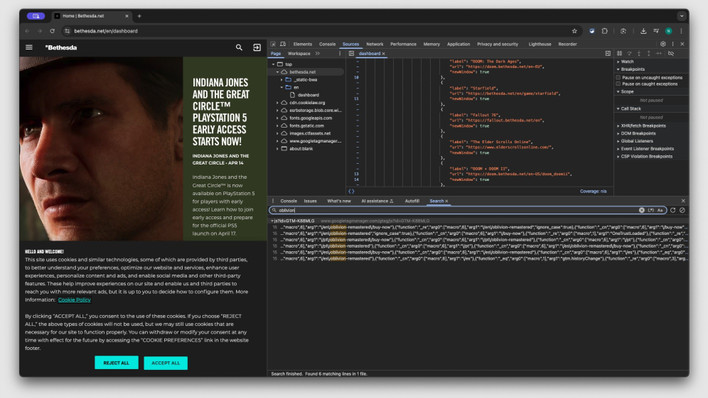Expand the images.ctfassets.net node
Screen dimensions: 708x398
point(277,133)
